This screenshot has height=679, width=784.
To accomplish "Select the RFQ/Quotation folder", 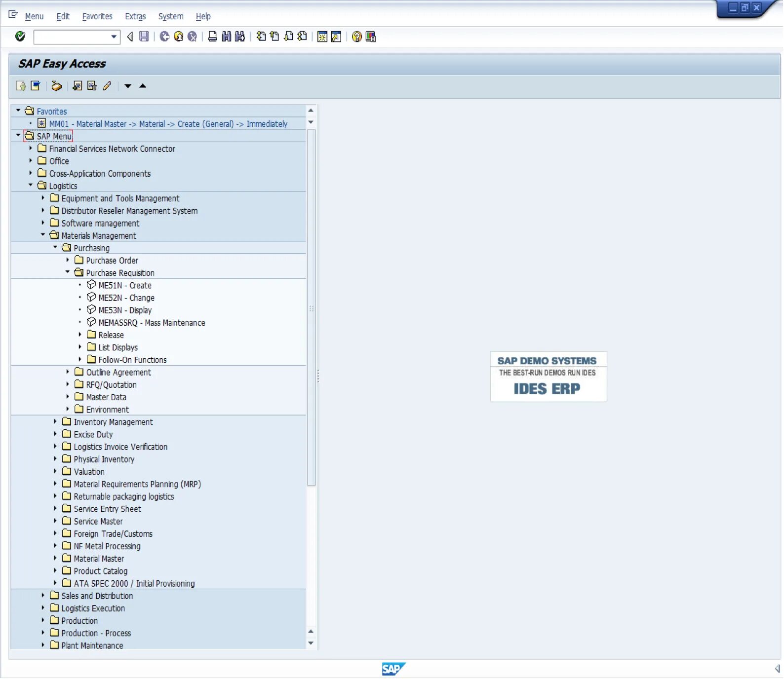I will click(111, 385).
